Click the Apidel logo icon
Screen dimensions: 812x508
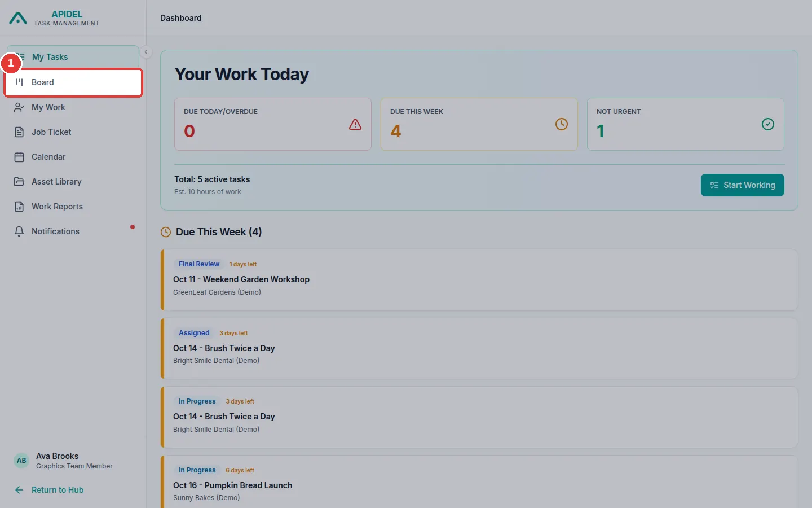18,19
